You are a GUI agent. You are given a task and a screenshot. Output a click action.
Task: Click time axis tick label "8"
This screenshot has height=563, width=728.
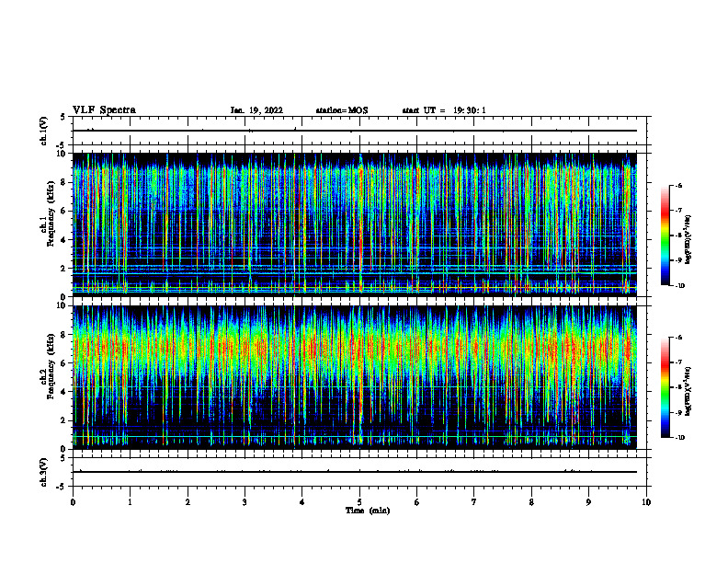tap(531, 502)
